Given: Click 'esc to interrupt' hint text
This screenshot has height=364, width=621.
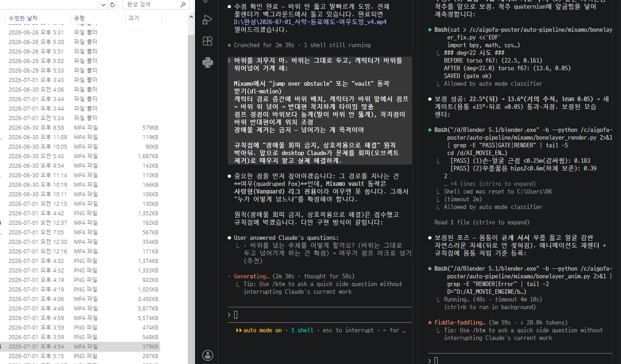Looking at the screenshot, I should (348, 330).
